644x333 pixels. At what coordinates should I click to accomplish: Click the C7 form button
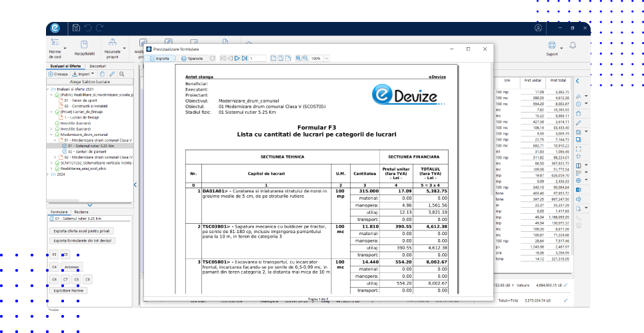tap(65, 279)
